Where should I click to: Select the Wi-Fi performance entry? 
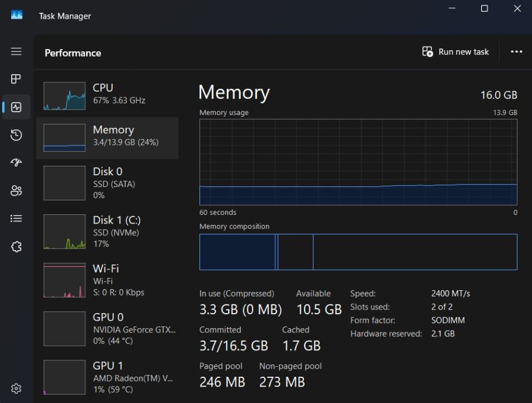108,280
